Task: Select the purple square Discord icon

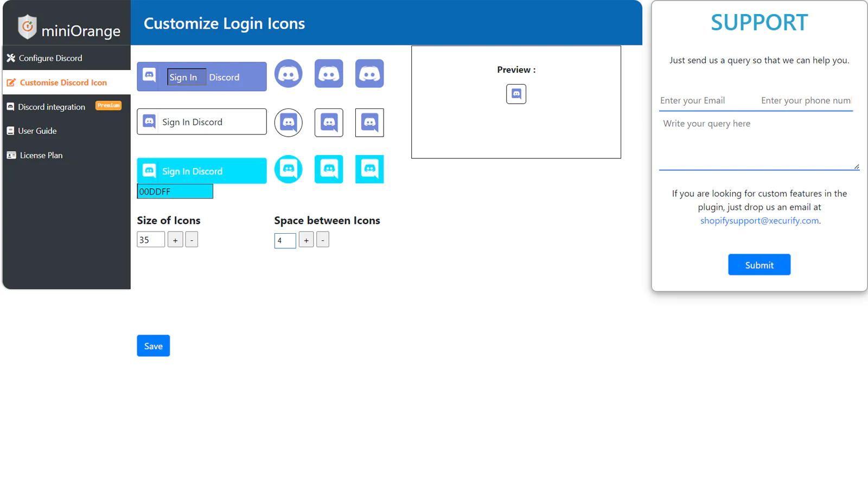Action: pos(369,73)
